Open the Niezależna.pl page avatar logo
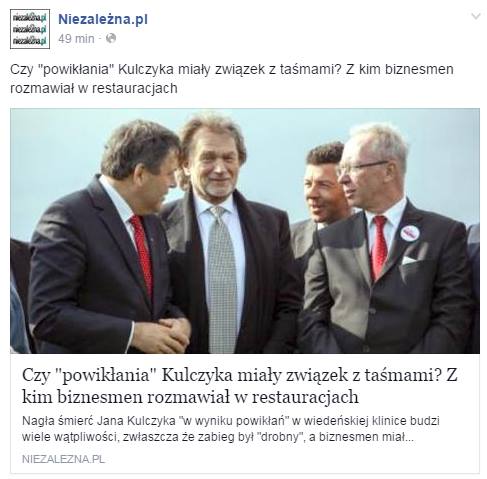487x479 pixels. [x=30, y=29]
